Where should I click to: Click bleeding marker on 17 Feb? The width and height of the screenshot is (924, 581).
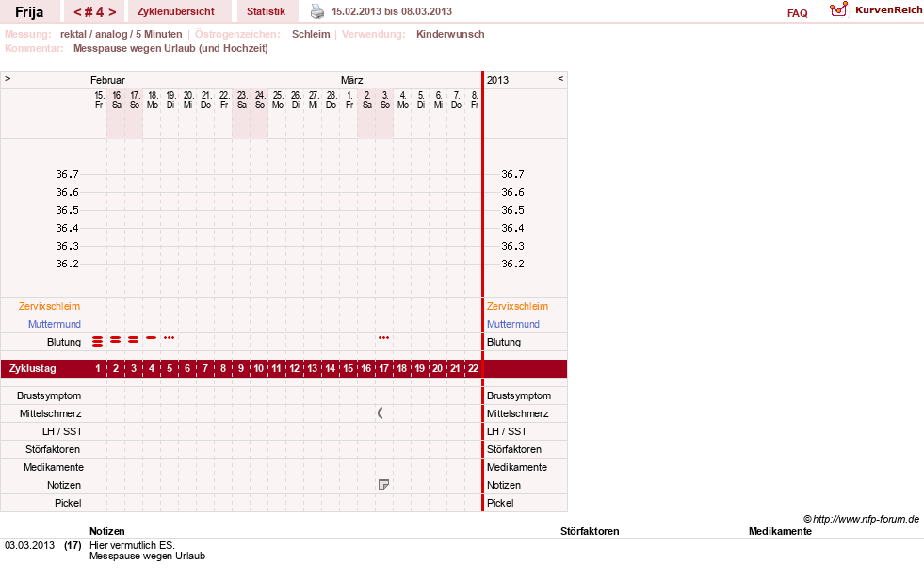(x=133, y=339)
